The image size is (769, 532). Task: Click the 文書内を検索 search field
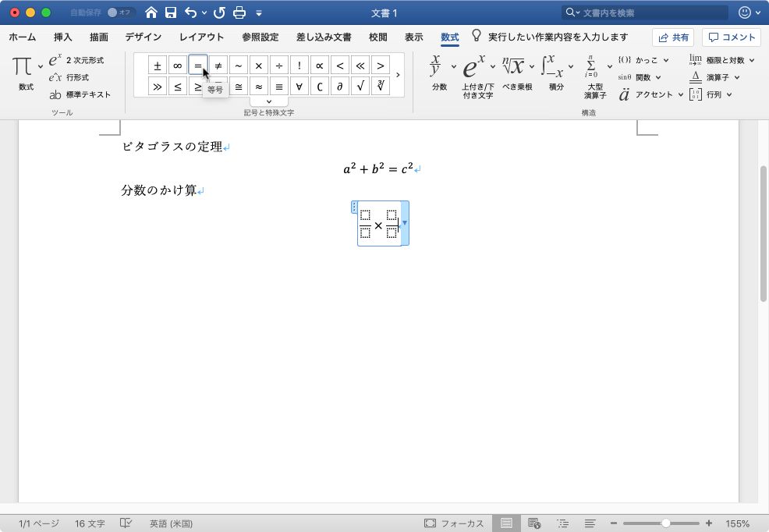click(645, 12)
